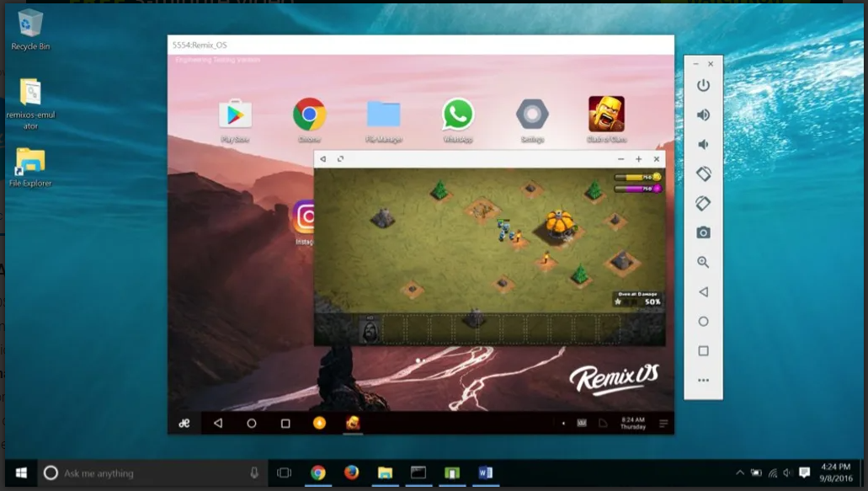
Task: Increase volume with the emulator toolbar
Action: (703, 115)
